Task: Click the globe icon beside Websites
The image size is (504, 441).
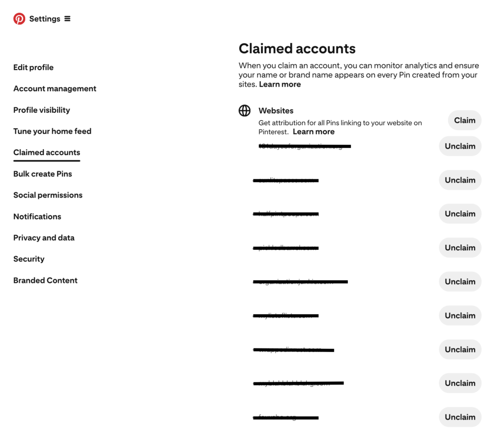Action: [x=245, y=111]
